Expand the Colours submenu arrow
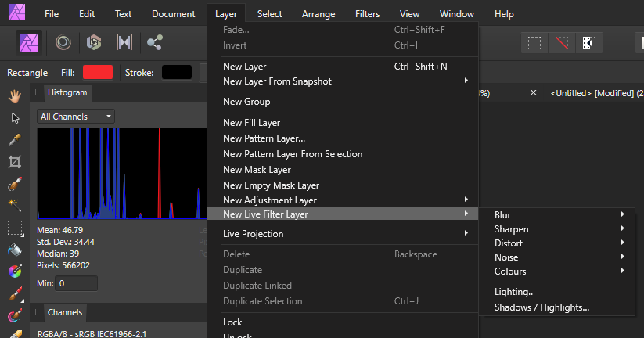This screenshot has width=644, height=338. (623, 271)
